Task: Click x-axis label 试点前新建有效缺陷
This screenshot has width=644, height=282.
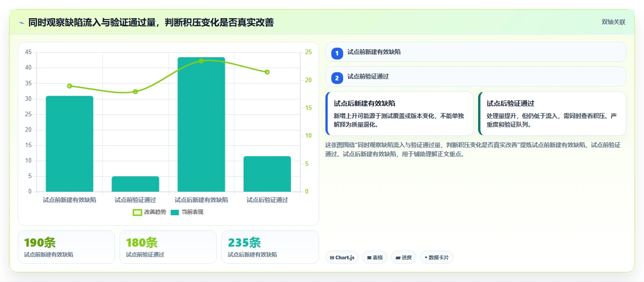Action: click(70, 200)
